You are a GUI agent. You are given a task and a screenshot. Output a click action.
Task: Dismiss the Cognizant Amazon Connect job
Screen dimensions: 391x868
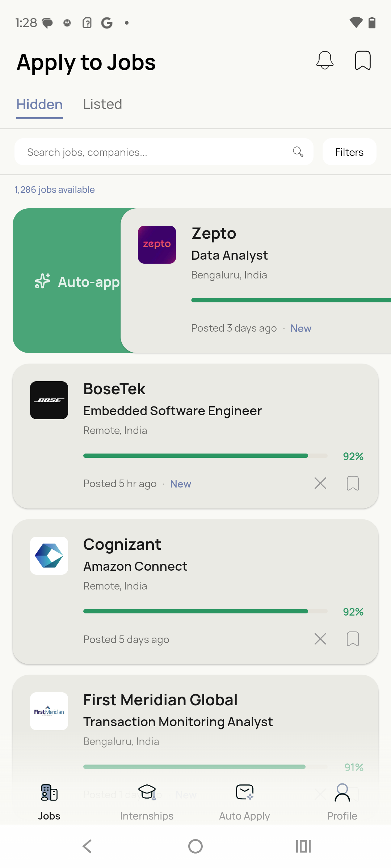click(320, 639)
